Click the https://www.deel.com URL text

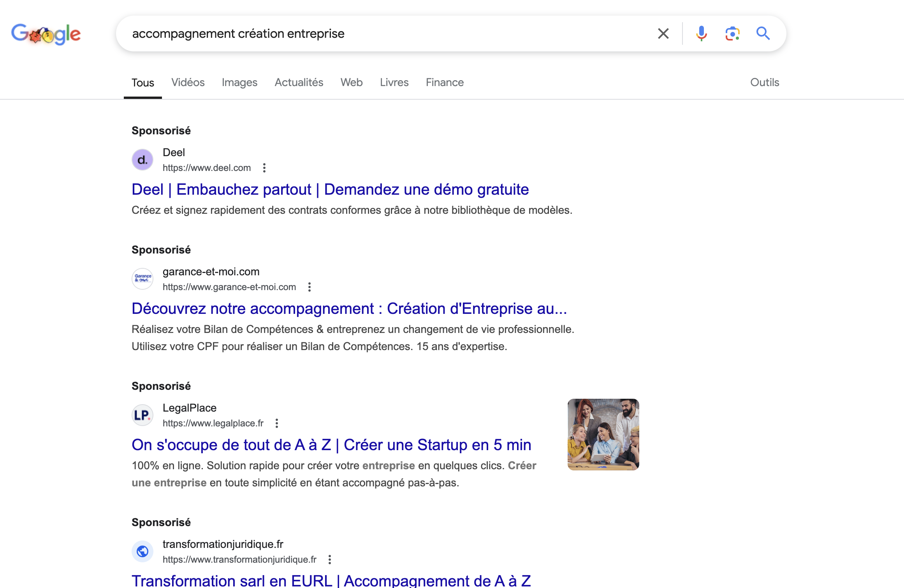coord(207,168)
